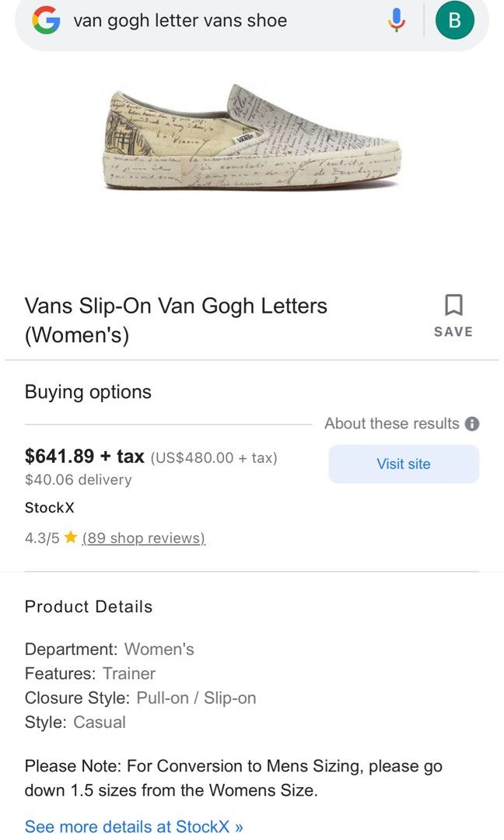Open the 89 shop reviews link
This screenshot has height=840, width=504.
[x=143, y=537]
